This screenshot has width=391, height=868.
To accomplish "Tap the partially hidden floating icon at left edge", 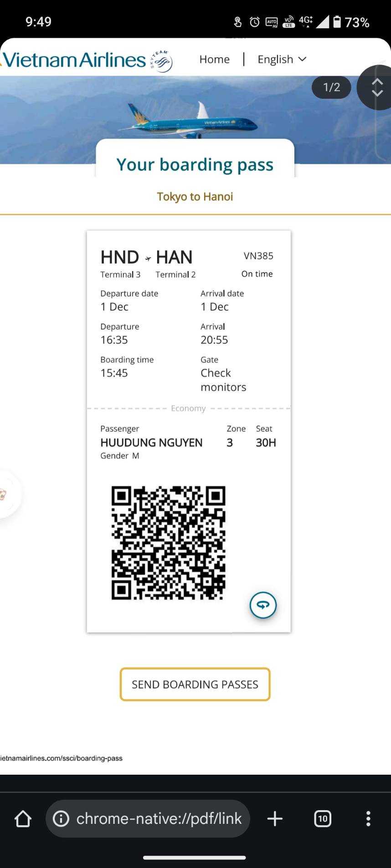I will point(7,494).
